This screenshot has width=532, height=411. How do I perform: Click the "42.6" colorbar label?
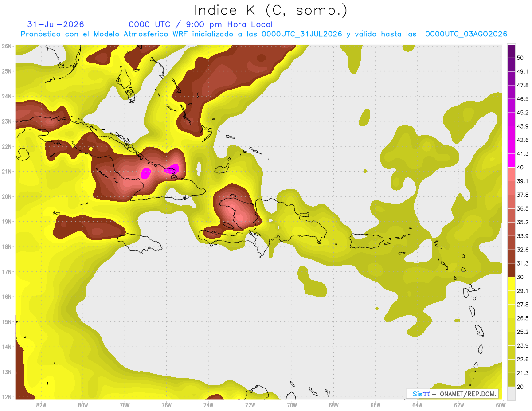pyautogui.click(x=523, y=140)
